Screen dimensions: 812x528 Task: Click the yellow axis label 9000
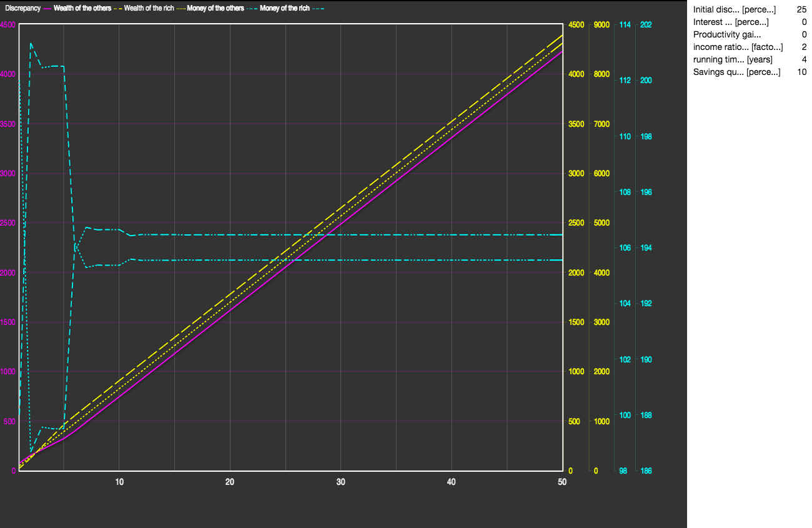point(602,25)
